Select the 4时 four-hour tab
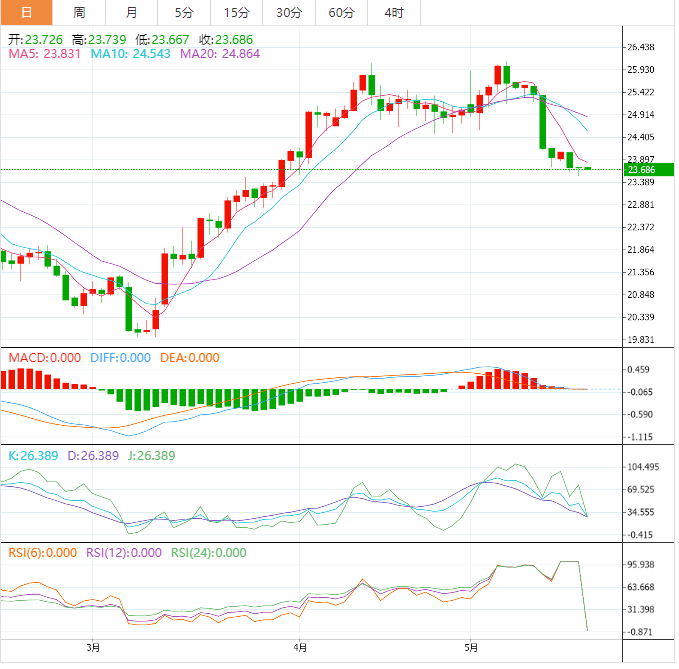This screenshot has height=669, width=679. [394, 13]
